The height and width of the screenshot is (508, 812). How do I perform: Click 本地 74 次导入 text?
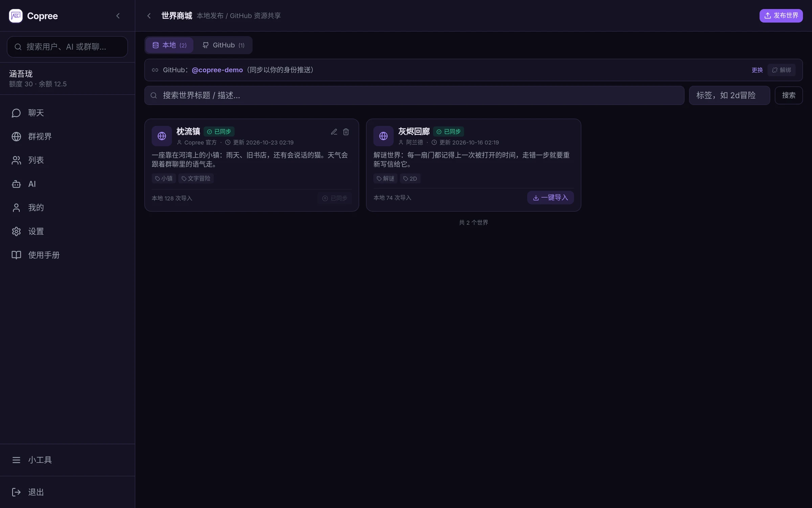pos(392,197)
